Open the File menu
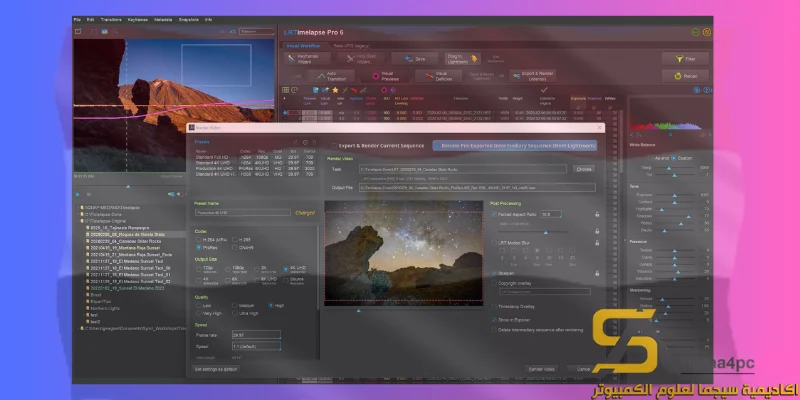The width and height of the screenshot is (800, 400). pos(77,19)
